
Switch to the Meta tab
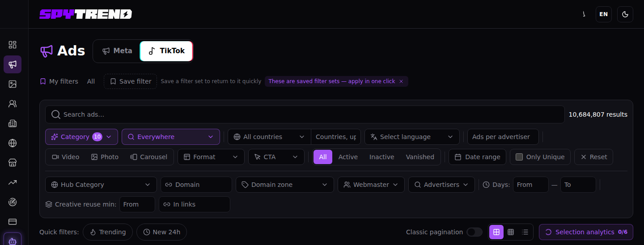pos(117,51)
